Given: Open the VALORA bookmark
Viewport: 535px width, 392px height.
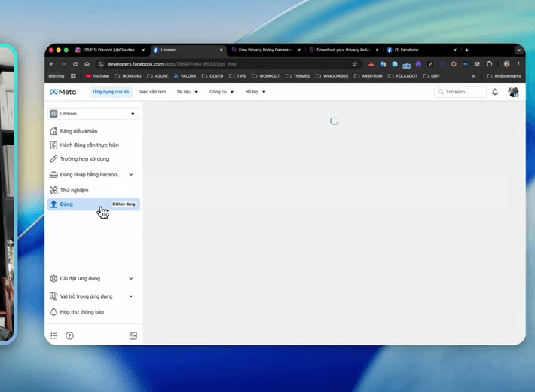Looking at the screenshot, I should [185, 76].
